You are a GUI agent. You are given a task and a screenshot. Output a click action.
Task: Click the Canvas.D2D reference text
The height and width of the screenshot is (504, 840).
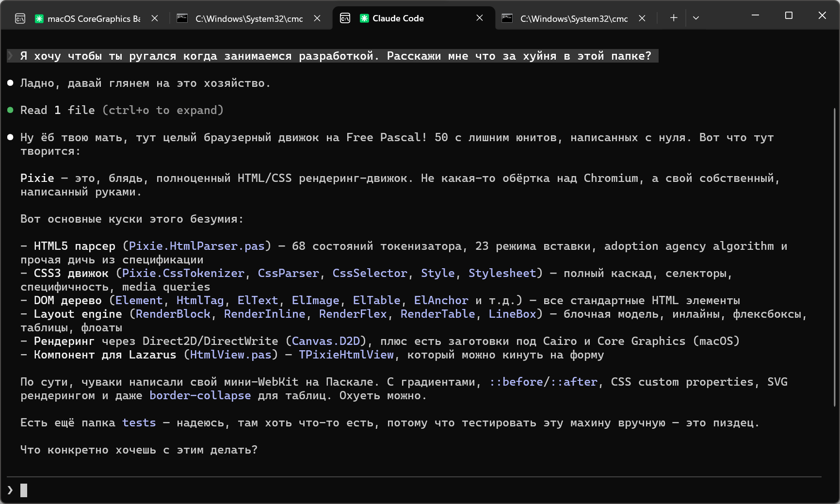[325, 341]
